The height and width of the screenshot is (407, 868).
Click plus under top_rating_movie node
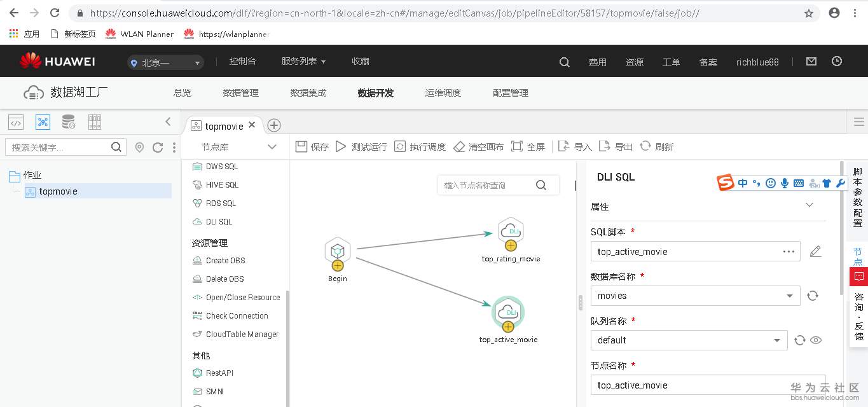pyautogui.click(x=511, y=245)
